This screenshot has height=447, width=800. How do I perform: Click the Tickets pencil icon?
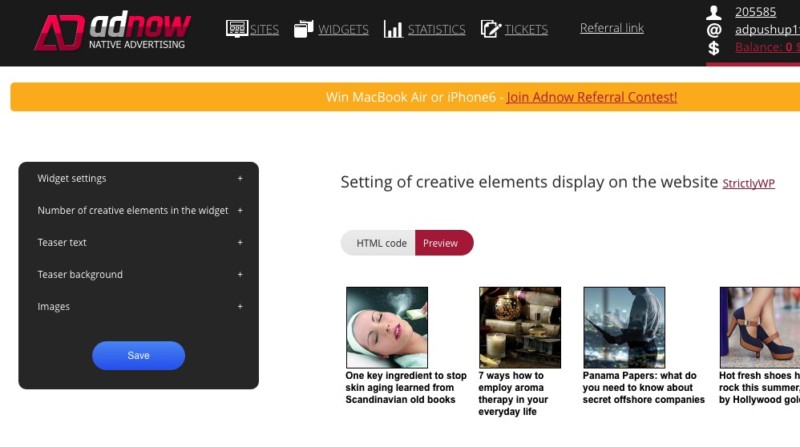pyautogui.click(x=491, y=29)
